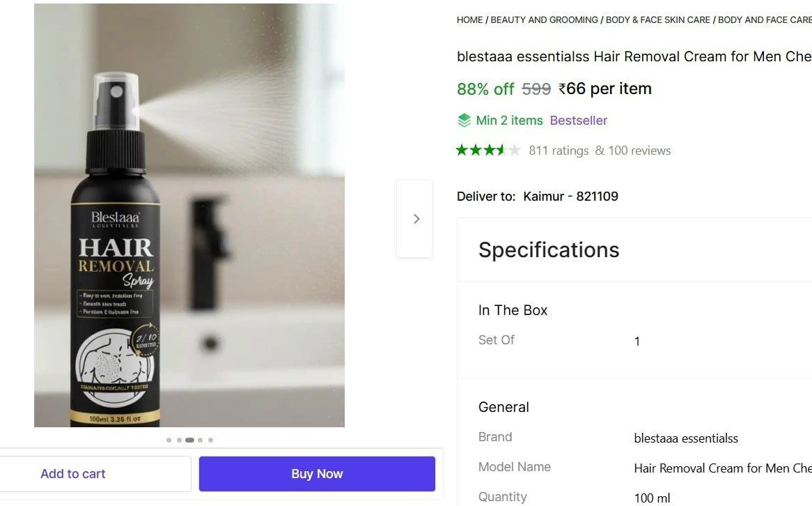Click the highlighted active carousel dot

(x=189, y=440)
